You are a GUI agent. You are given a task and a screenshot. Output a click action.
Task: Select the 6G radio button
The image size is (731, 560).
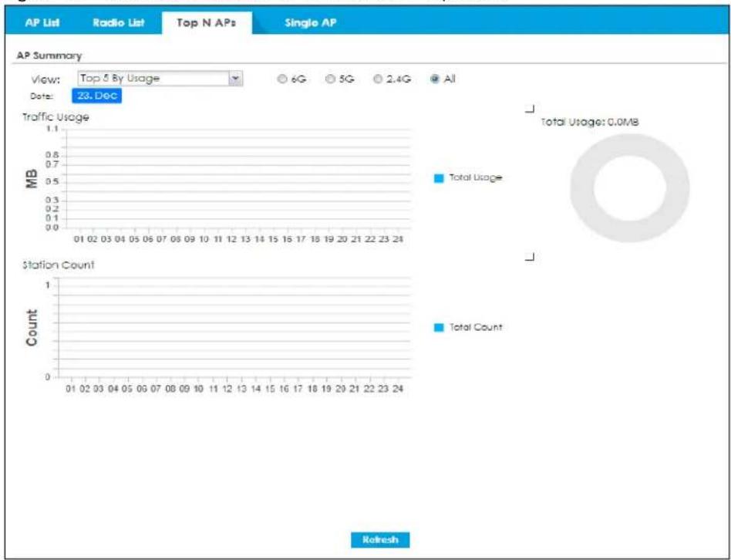click(282, 79)
